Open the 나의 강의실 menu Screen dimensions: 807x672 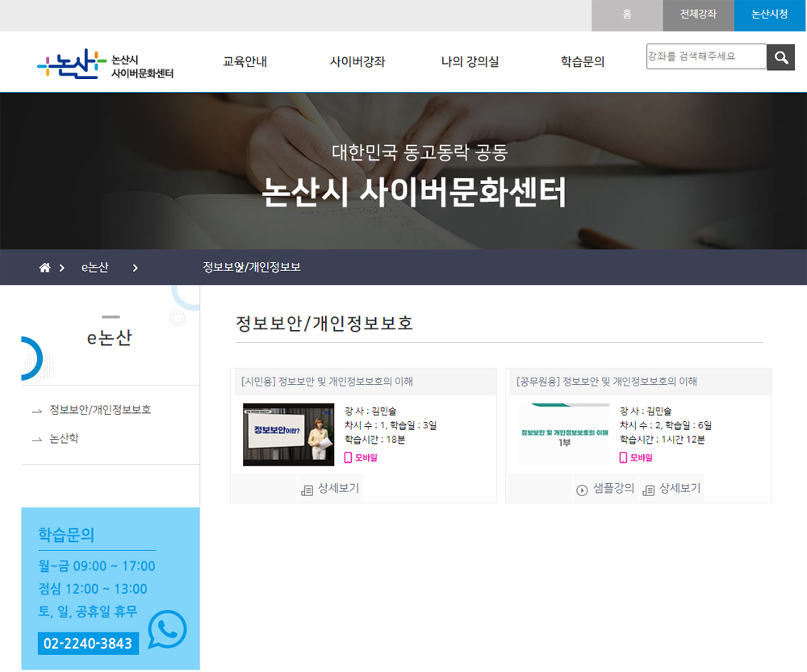470,62
